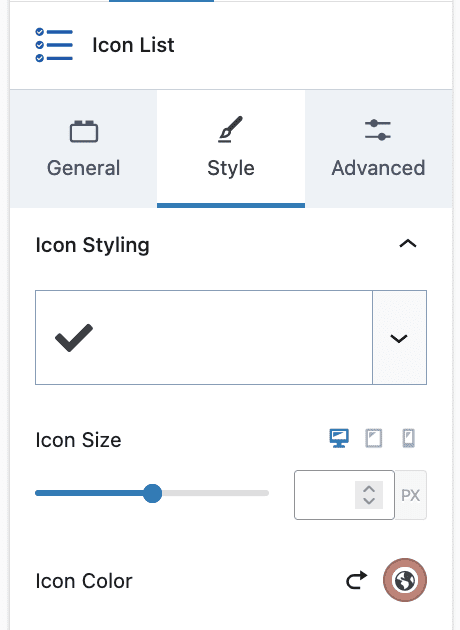Collapse the Icon Styling section
This screenshot has height=630, width=460.
tap(408, 243)
